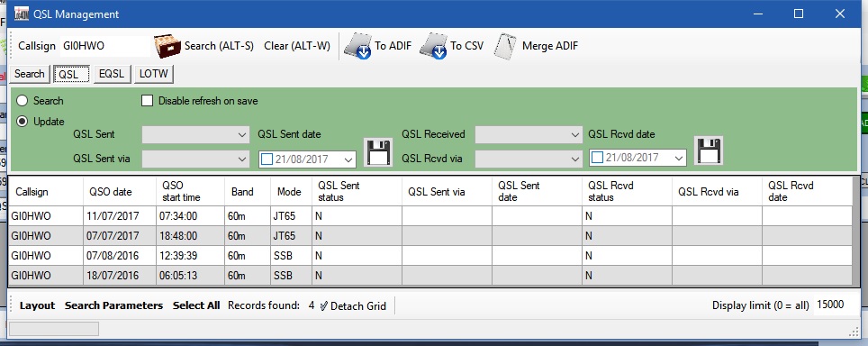Expand the QSL Sent date picker arrow
This screenshot has width=868, height=346.
(348, 160)
